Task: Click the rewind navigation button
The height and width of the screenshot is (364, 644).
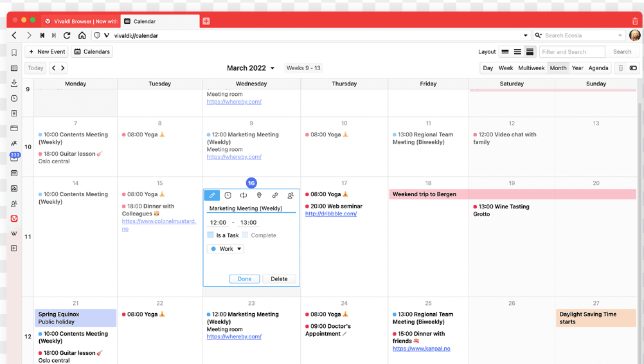Action: [42, 36]
